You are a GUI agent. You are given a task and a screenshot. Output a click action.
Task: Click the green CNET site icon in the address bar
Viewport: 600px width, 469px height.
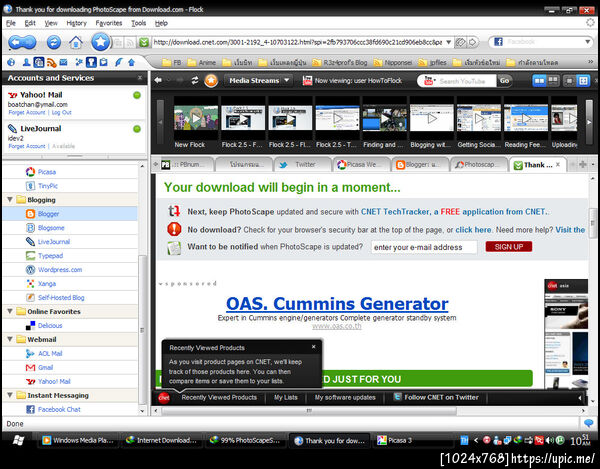click(144, 42)
